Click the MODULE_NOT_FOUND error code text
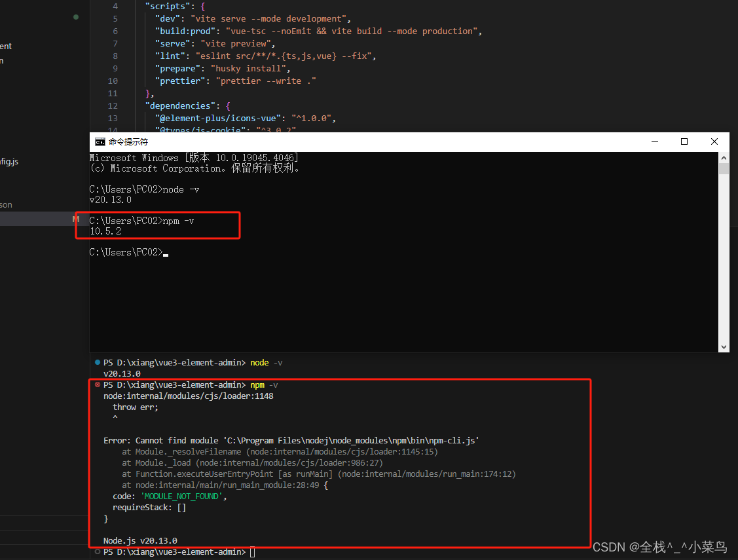The height and width of the screenshot is (560, 738). pos(181,496)
